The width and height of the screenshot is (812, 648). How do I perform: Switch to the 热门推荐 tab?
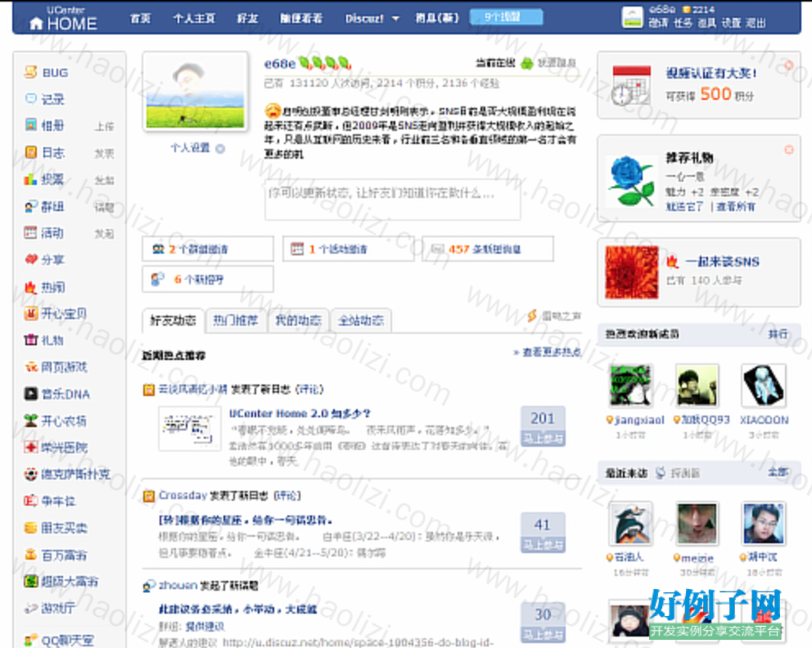coord(236,321)
